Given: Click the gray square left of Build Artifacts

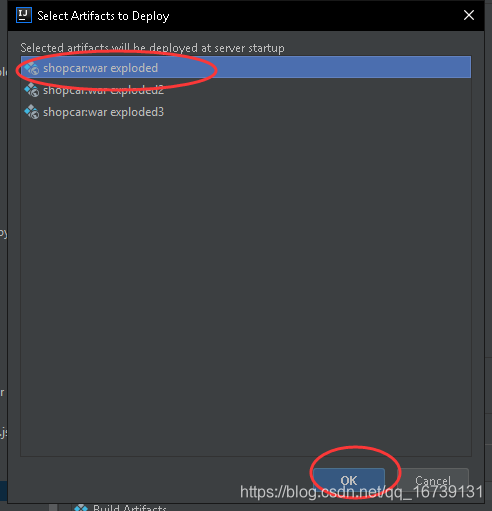Looking at the screenshot, I should coord(53,507).
